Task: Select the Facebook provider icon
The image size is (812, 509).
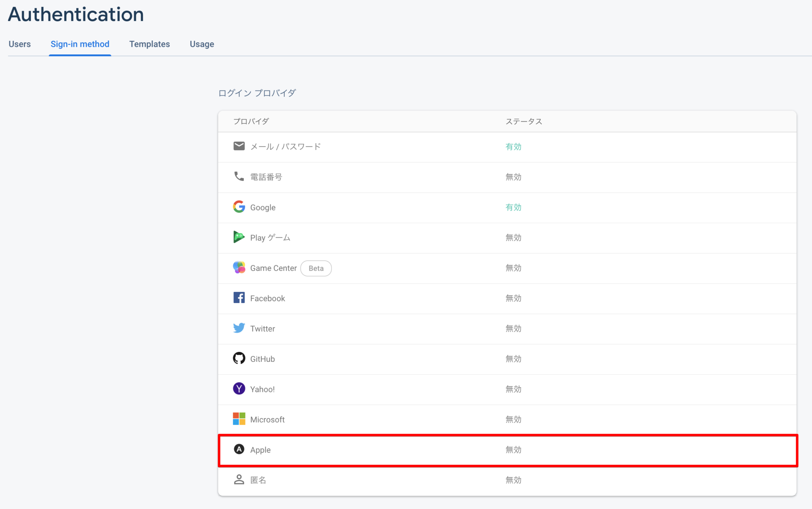Action: (x=239, y=298)
